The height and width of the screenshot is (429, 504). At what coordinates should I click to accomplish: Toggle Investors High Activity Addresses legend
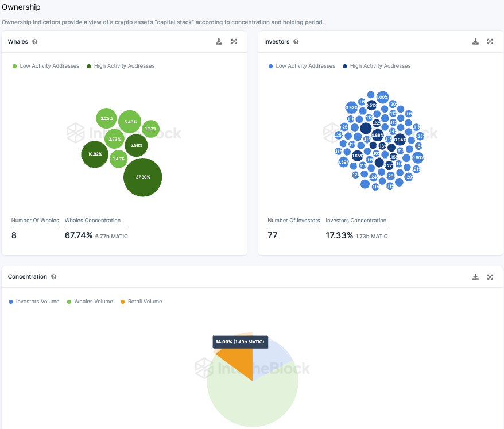(x=377, y=66)
